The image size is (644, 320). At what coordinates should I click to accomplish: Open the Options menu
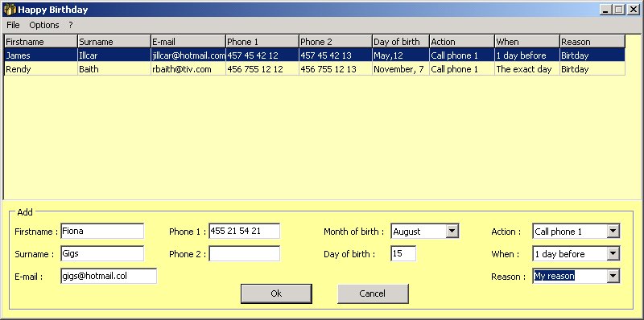(44, 25)
